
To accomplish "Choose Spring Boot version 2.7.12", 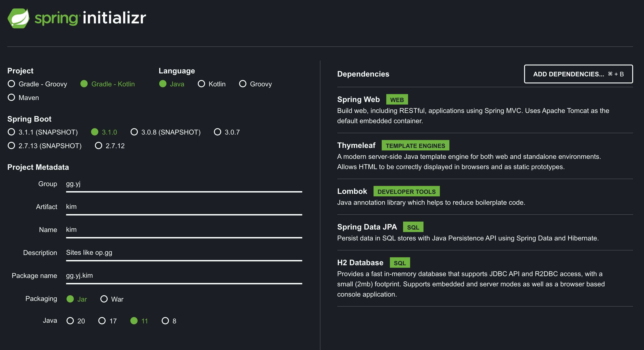I will click(x=110, y=146).
